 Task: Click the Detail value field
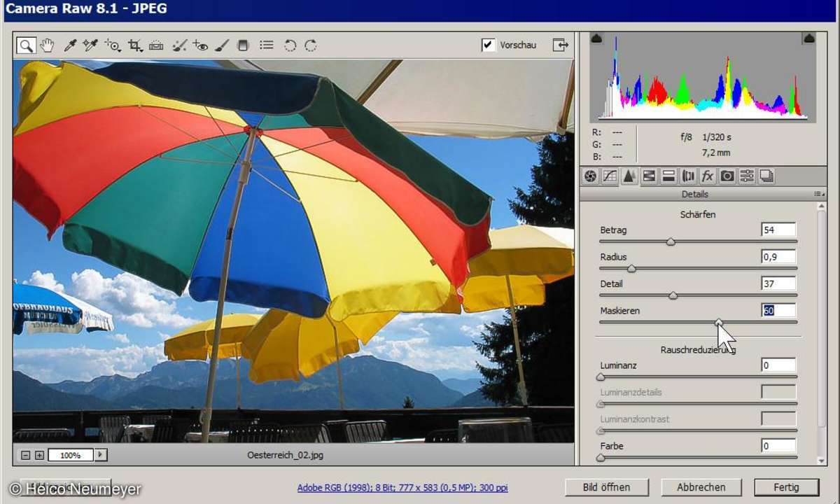(778, 283)
